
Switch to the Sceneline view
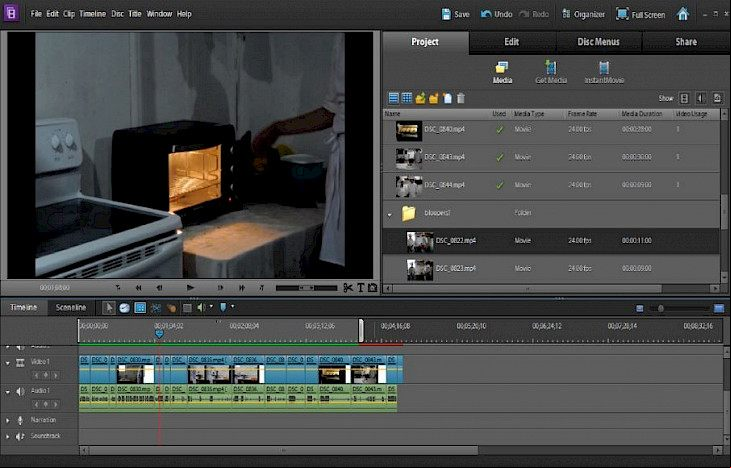[71, 308]
